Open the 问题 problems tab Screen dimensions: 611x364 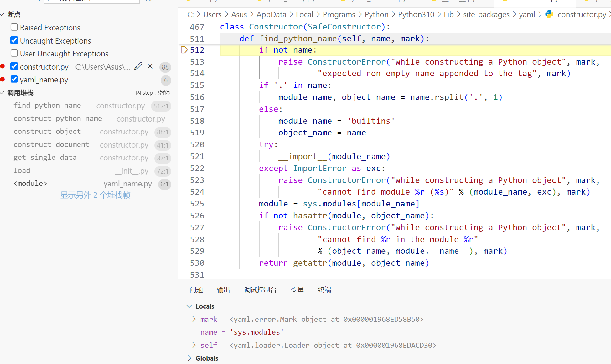[x=196, y=290]
